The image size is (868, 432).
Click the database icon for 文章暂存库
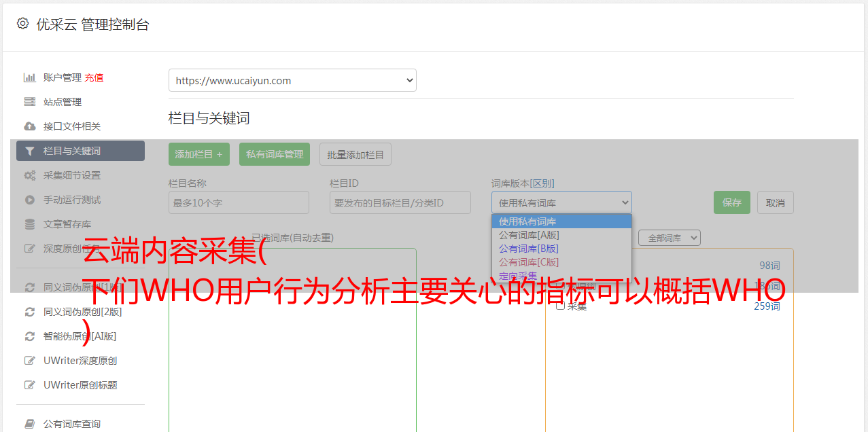pos(30,224)
